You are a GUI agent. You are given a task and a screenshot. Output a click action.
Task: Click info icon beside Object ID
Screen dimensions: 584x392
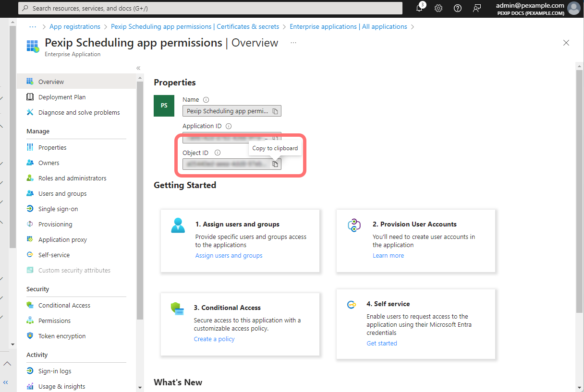(218, 153)
